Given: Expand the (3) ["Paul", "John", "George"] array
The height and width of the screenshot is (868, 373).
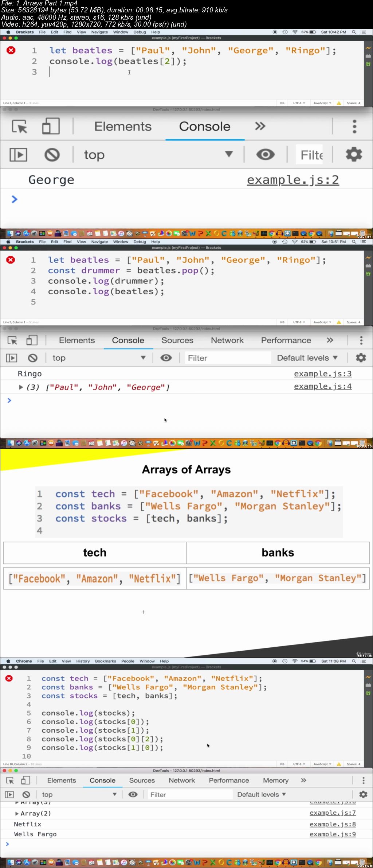Looking at the screenshot, I should [21, 387].
